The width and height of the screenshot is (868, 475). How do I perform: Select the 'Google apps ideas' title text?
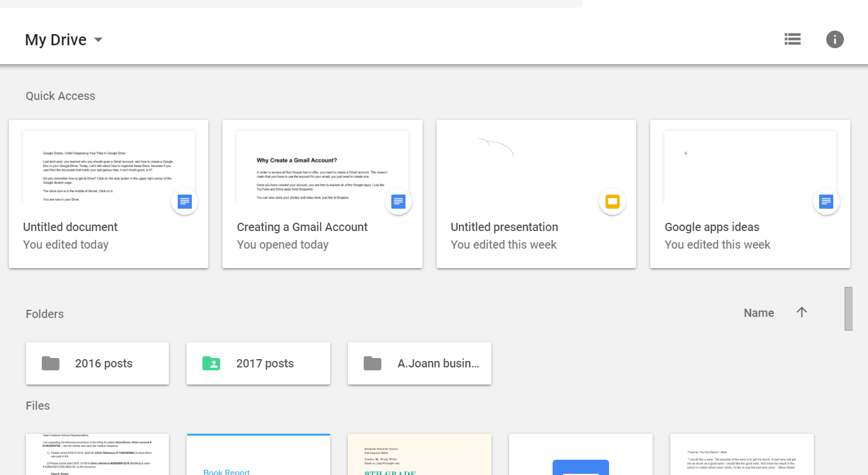click(x=711, y=227)
